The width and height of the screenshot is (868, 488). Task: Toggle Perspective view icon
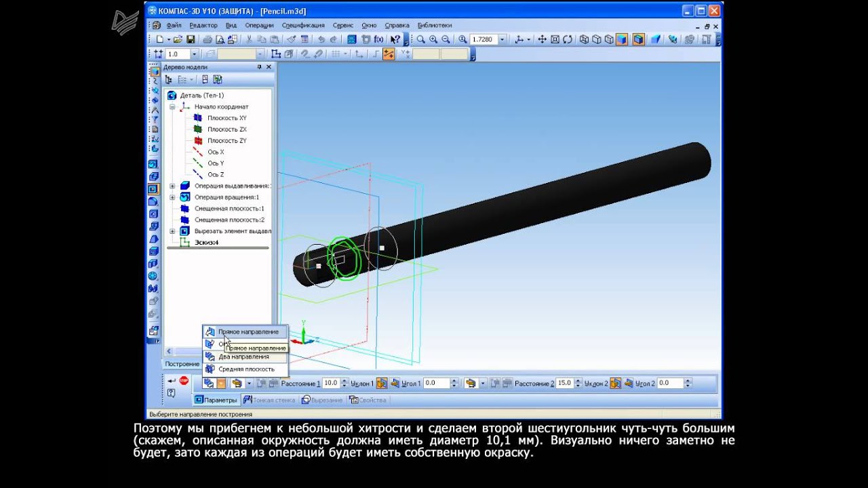tap(655, 39)
